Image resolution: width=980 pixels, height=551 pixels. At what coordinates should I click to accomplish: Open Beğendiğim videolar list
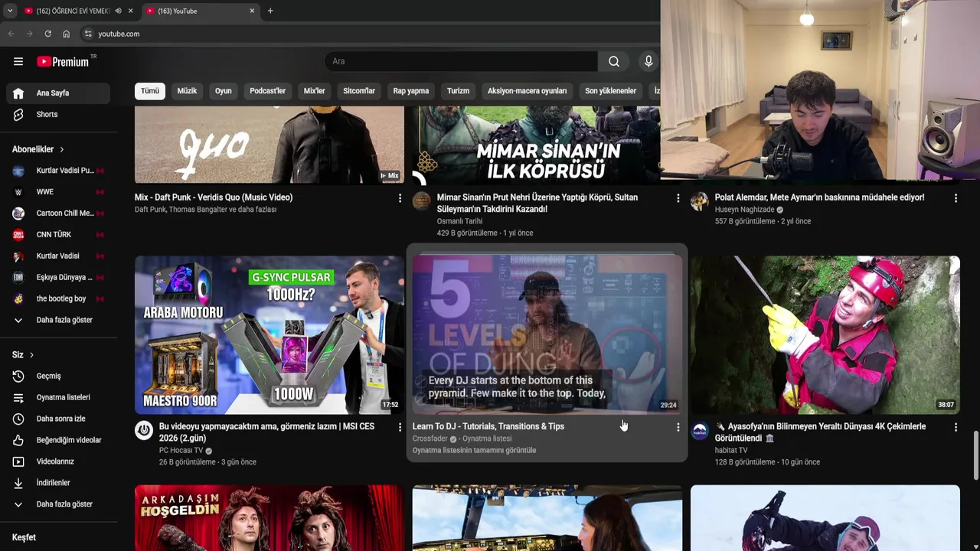58,441
